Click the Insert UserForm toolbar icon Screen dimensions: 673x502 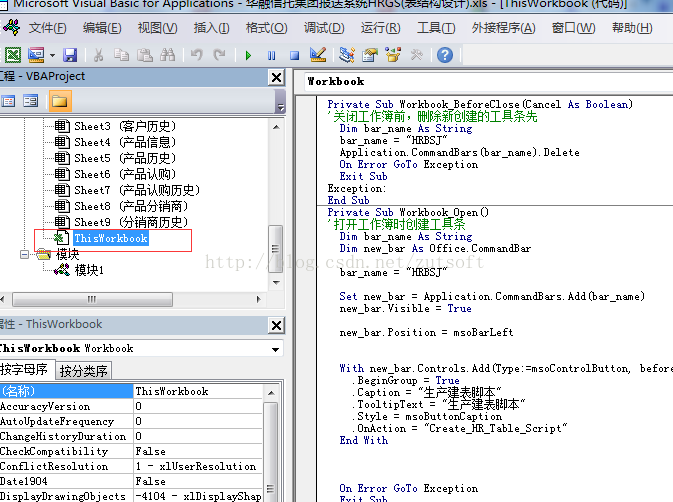tap(36, 55)
